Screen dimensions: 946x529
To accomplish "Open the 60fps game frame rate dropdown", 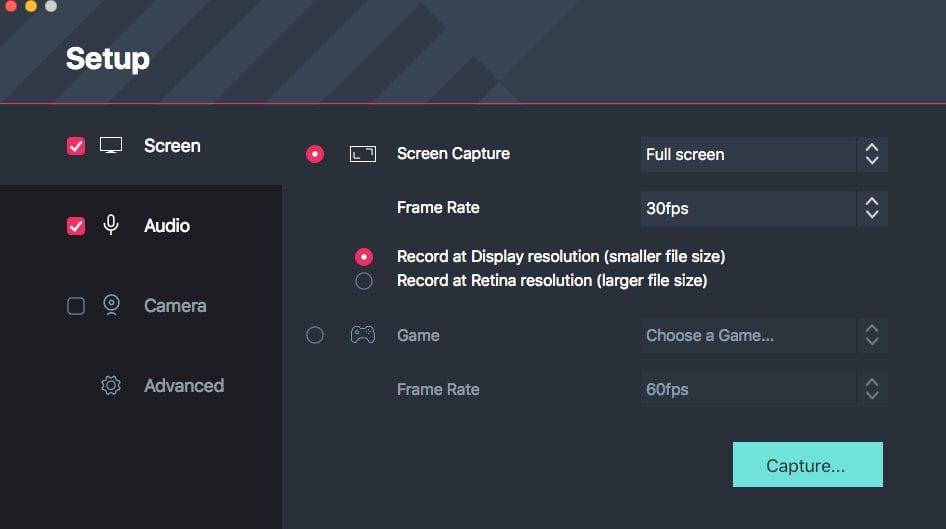I will pyautogui.click(x=764, y=389).
